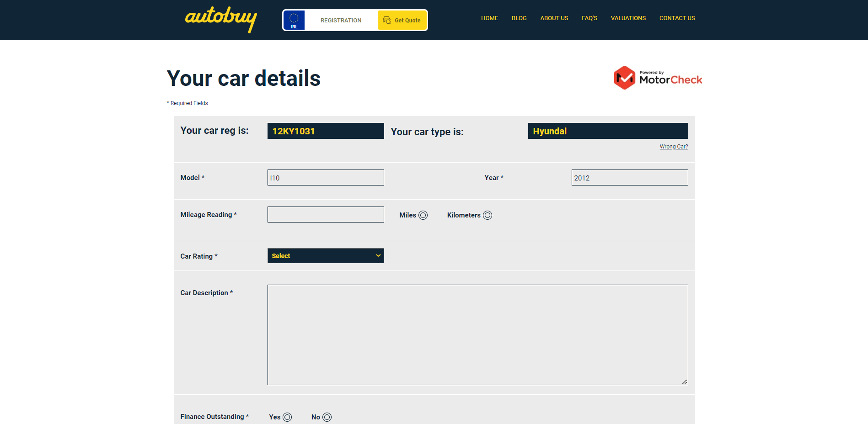Screen dimensions: 868x424
Task: Select the Miles radio button
Action: (x=423, y=215)
